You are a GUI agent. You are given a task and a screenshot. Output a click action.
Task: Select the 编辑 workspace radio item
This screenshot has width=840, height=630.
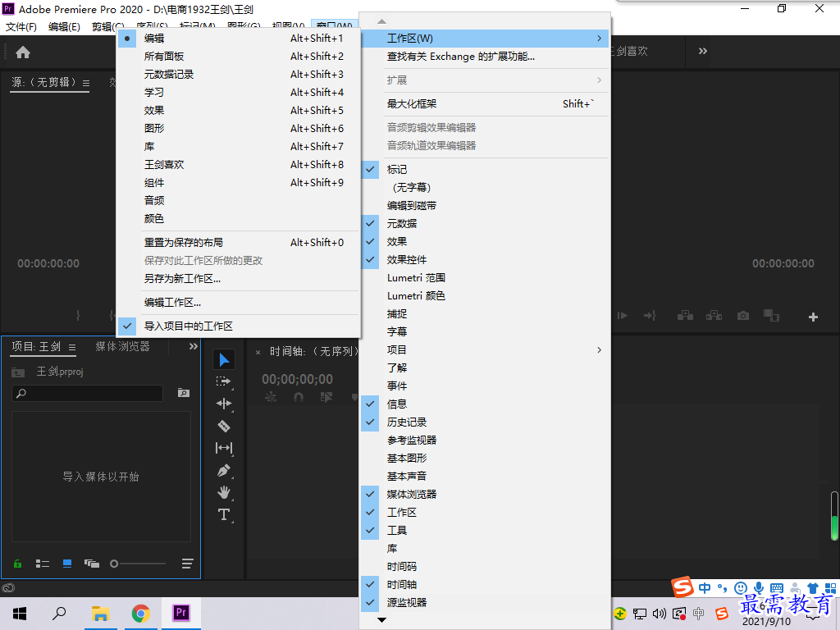238,38
